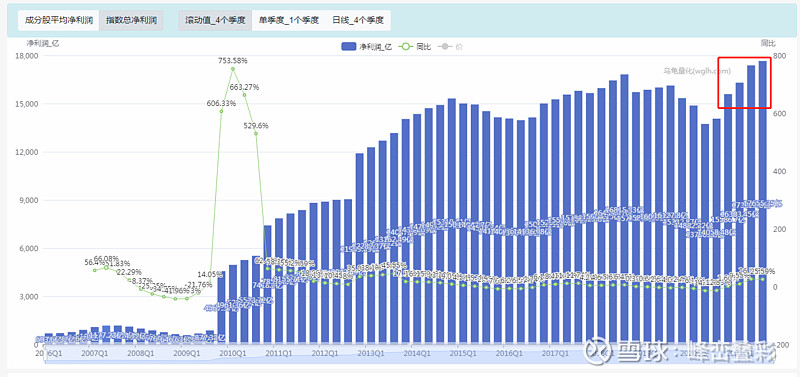Screen dimensions: 800x377
Task: Click the 净利润_亿 left axis title
Action: (x=42, y=43)
